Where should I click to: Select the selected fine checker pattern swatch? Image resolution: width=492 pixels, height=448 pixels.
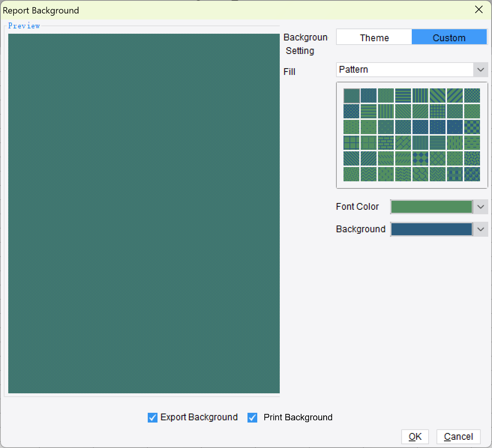351,96
